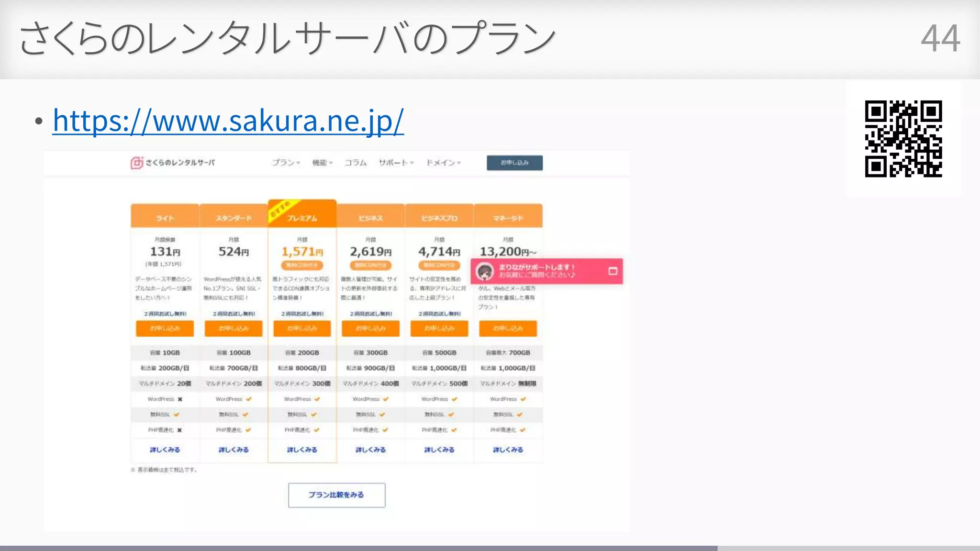Click the PHP高速化 checkmark in ビジネスプロ column

(x=454, y=430)
